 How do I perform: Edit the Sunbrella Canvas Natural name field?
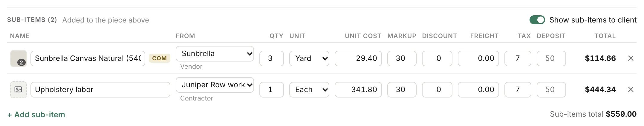pos(88,58)
